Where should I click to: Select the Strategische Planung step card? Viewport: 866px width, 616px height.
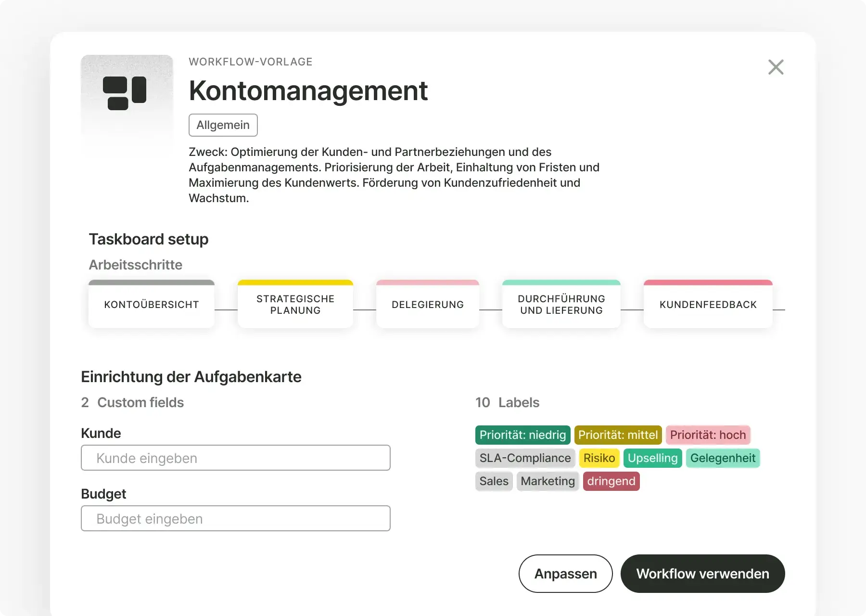point(295,305)
